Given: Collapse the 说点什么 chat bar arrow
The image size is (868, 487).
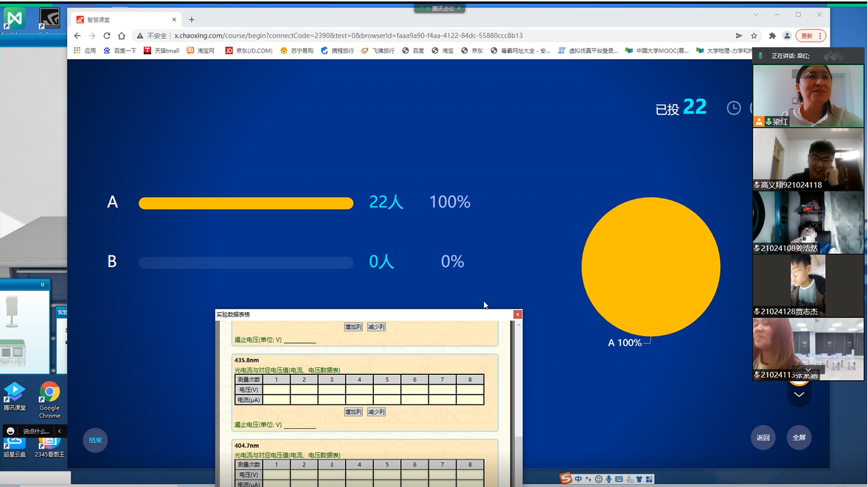Looking at the screenshot, I should click(x=59, y=431).
